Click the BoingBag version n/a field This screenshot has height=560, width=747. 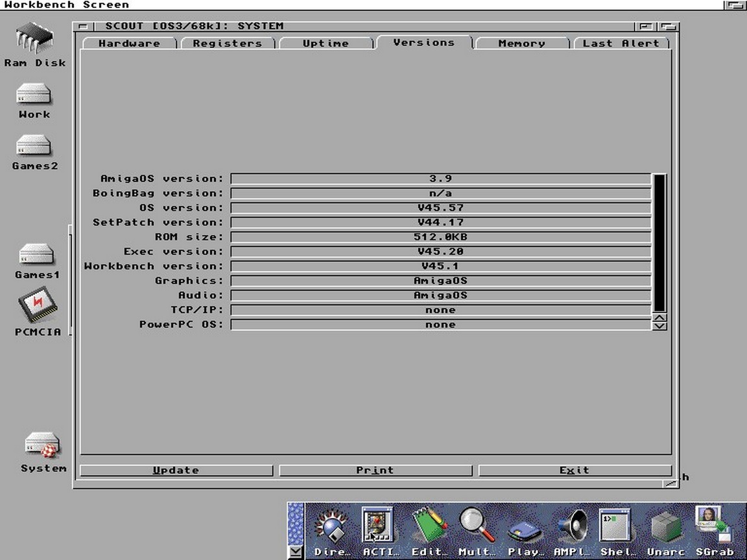click(x=441, y=193)
